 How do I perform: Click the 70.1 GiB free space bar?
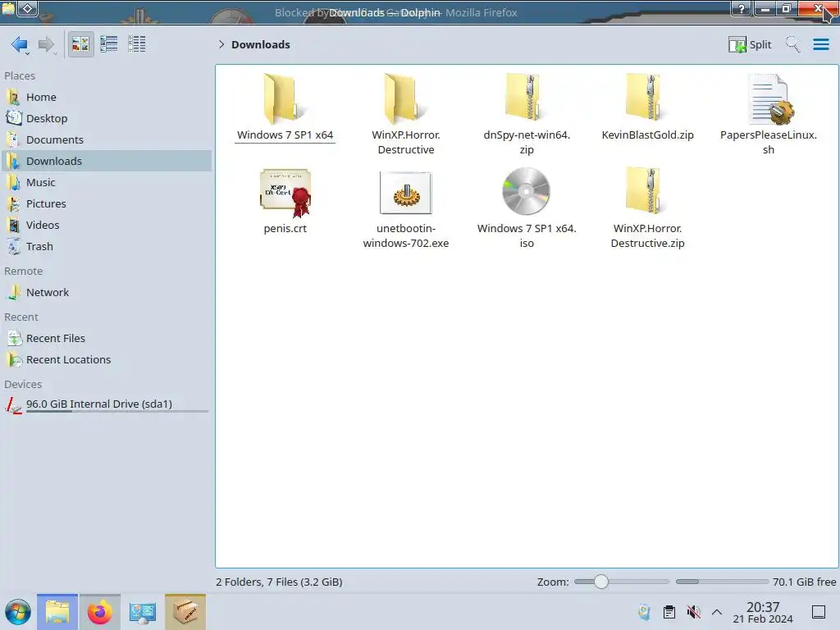[722, 582]
